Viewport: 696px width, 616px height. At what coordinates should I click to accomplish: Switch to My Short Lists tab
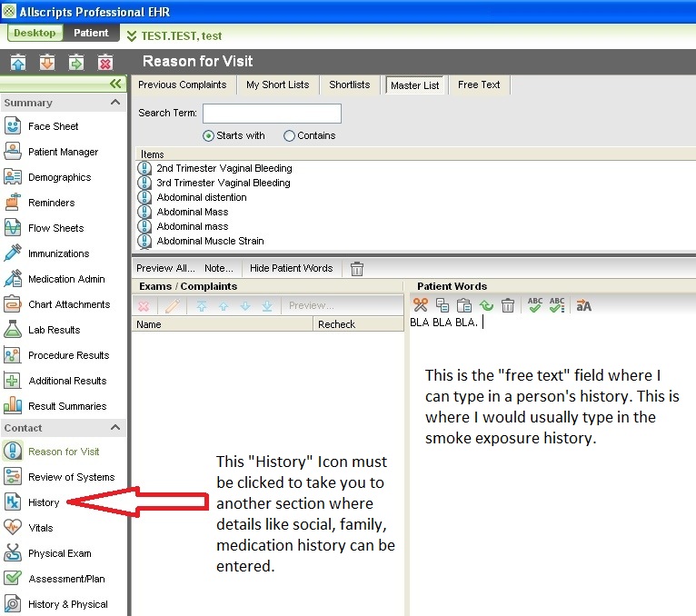(277, 84)
